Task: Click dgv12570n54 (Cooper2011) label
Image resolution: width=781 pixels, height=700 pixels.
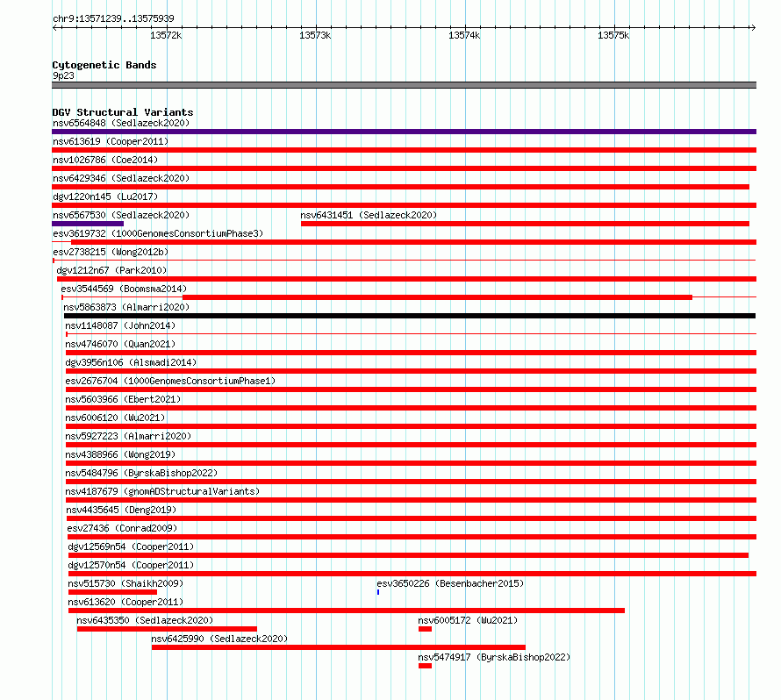Action: (x=131, y=565)
